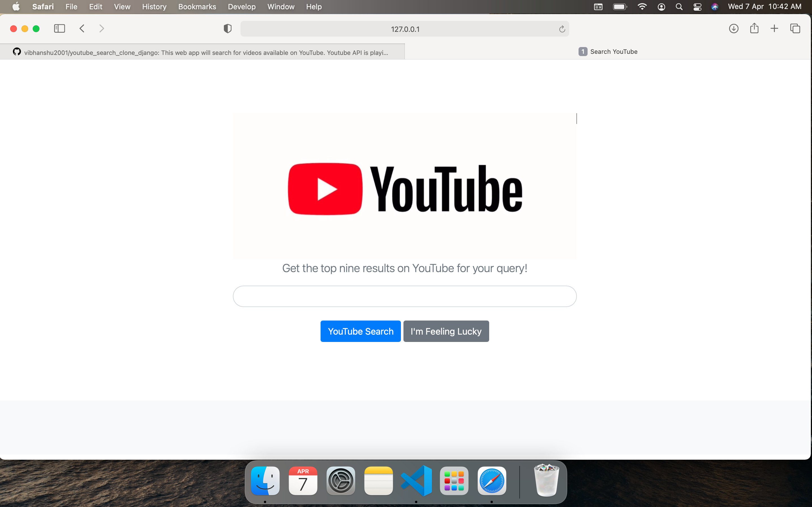Image resolution: width=812 pixels, height=507 pixels.
Task: Click the Share icon in Safari toolbar
Action: (x=754, y=28)
